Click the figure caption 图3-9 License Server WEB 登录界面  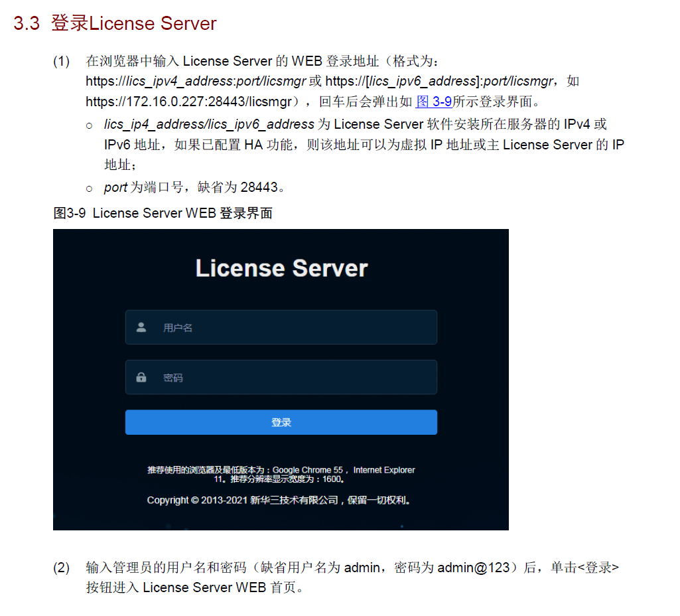coord(163,213)
